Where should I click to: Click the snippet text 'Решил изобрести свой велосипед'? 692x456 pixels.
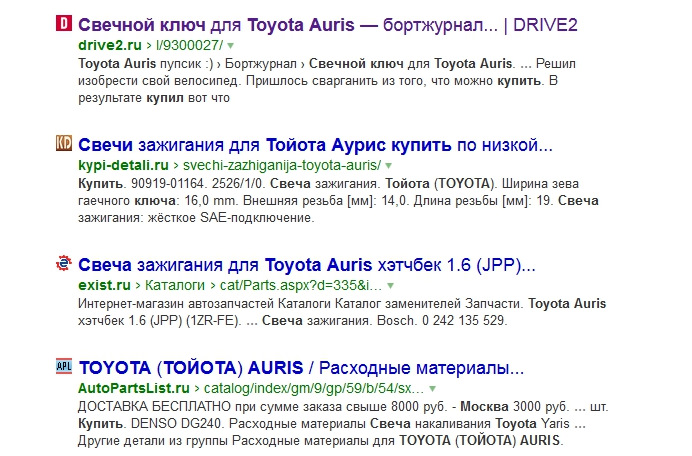click(x=327, y=72)
